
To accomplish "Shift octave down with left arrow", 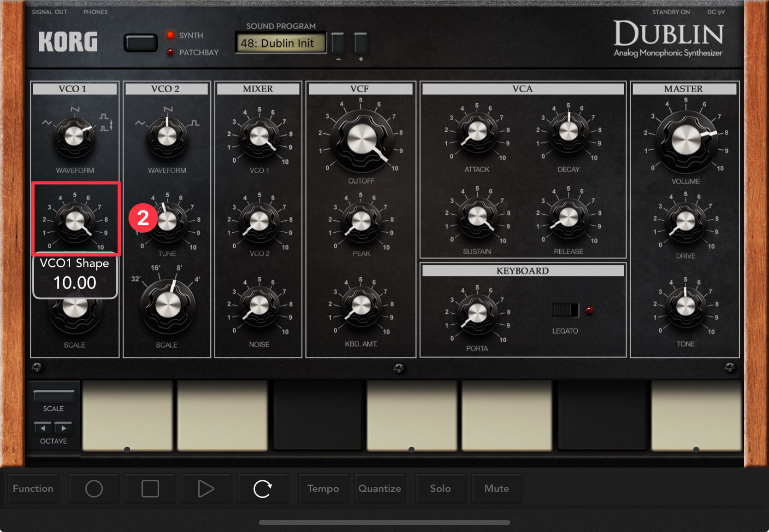I will point(43,428).
